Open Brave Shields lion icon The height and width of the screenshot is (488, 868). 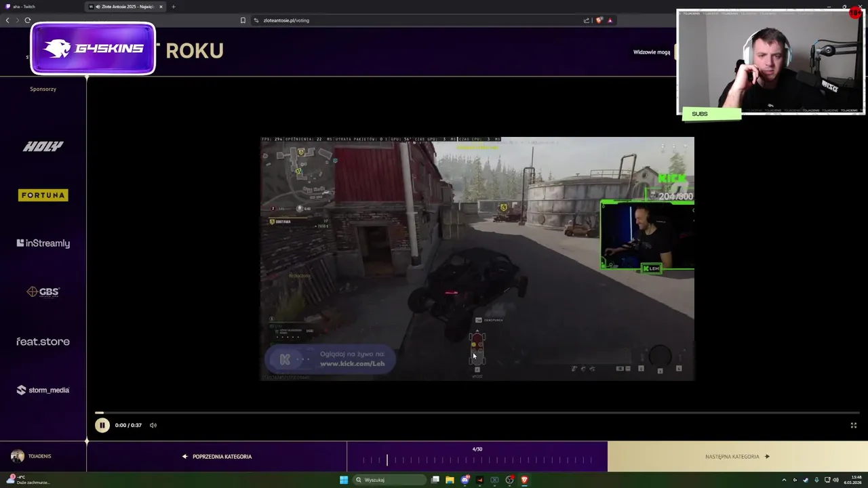599,20
